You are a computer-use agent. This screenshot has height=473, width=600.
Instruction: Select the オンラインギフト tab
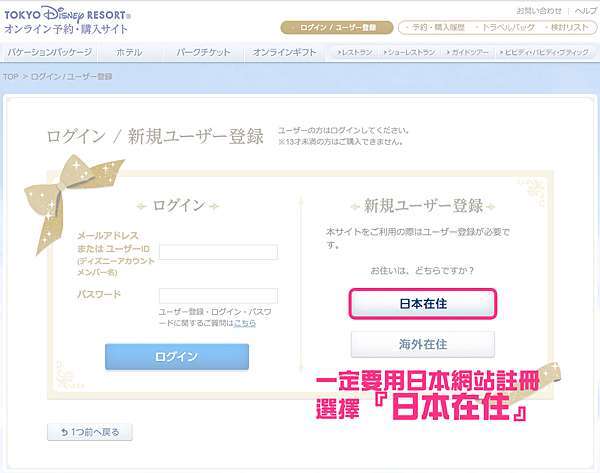[x=284, y=52]
